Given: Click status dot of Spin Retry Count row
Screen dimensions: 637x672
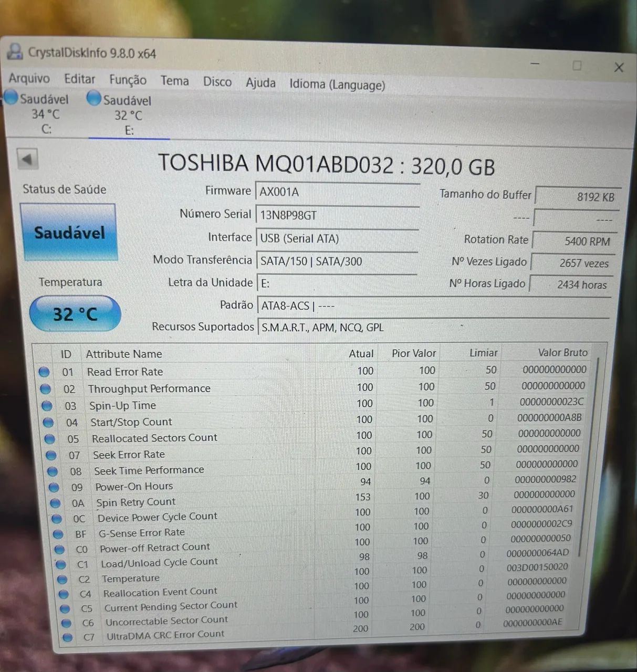Looking at the screenshot, I should (x=55, y=503).
